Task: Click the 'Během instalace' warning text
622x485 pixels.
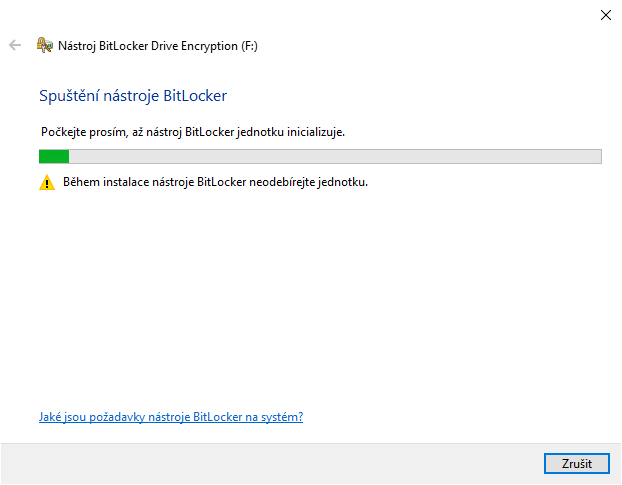Action: tap(215, 182)
